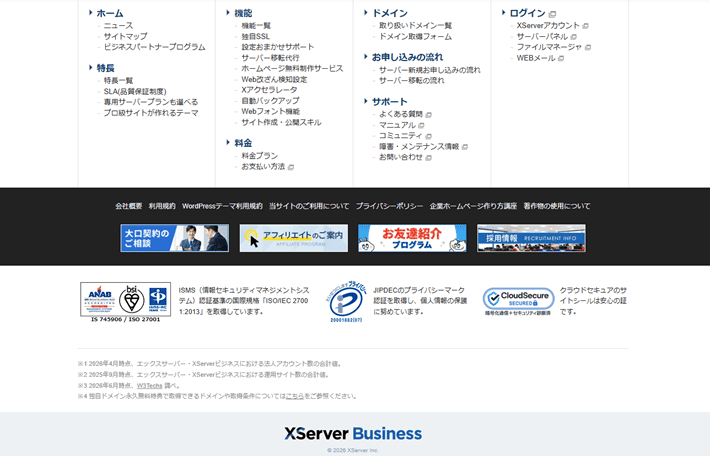Open 取り扱いドメイン一覧 link

pyautogui.click(x=415, y=26)
